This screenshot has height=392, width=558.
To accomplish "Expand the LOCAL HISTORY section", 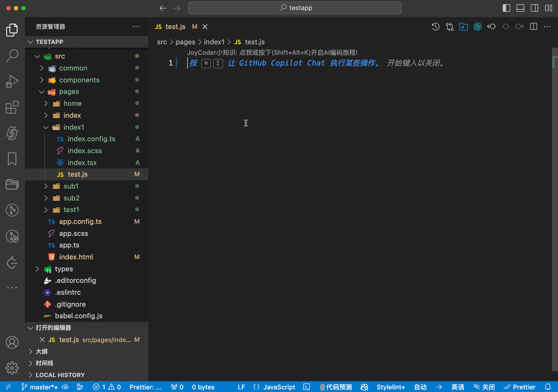I will coord(86,375).
